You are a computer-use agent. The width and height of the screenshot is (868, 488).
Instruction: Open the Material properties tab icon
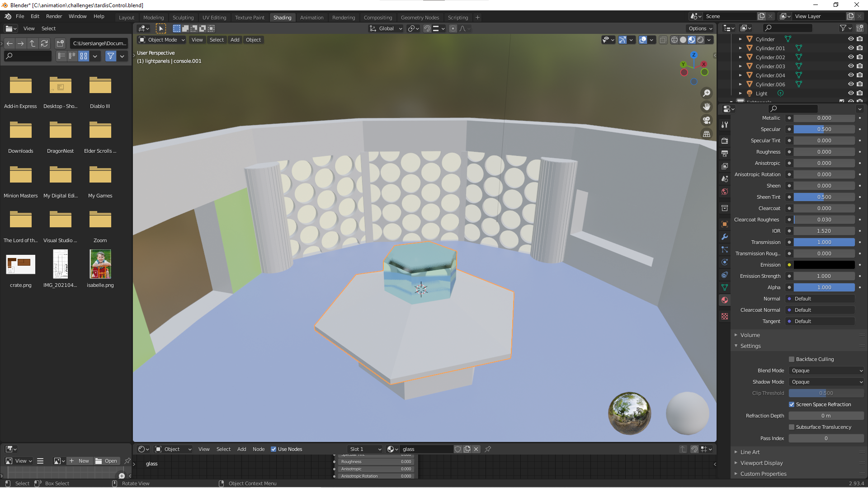click(x=725, y=300)
